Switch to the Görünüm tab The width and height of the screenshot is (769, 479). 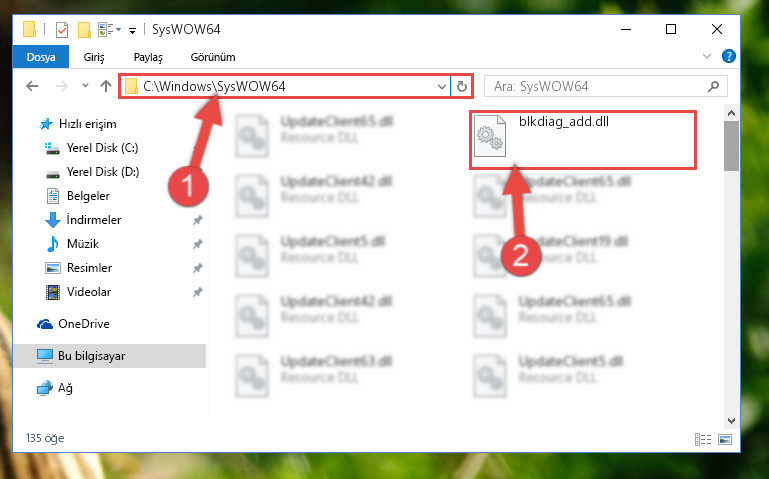(213, 57)
